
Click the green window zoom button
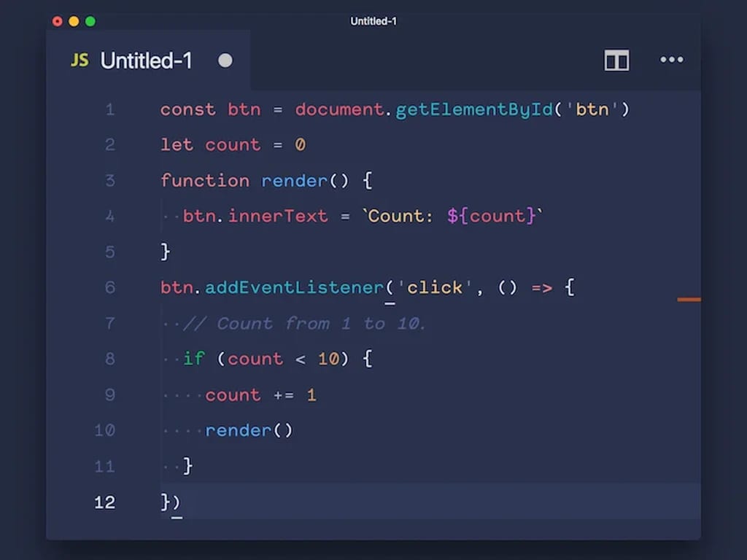click(90, 21)
